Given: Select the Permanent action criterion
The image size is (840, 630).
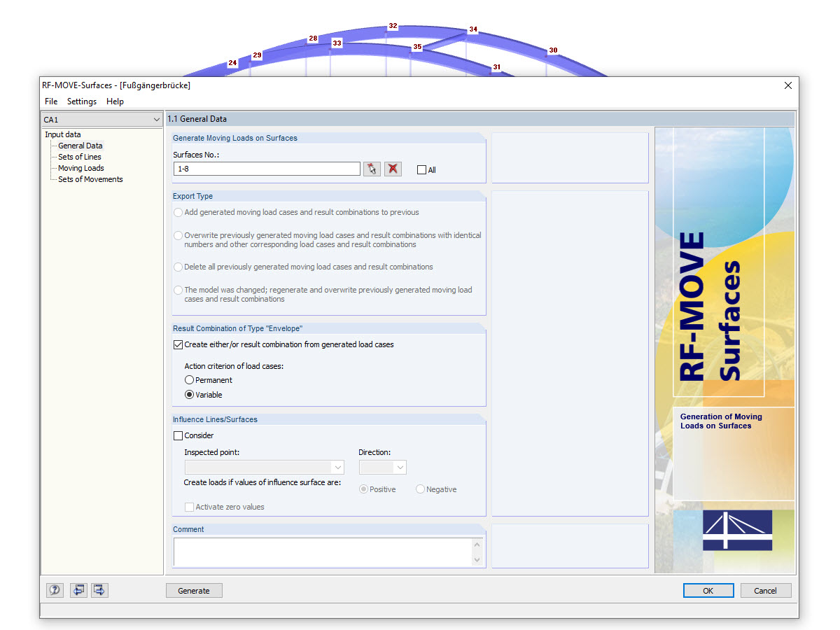Looking at the screenshot, I should (x=189, y=379).
